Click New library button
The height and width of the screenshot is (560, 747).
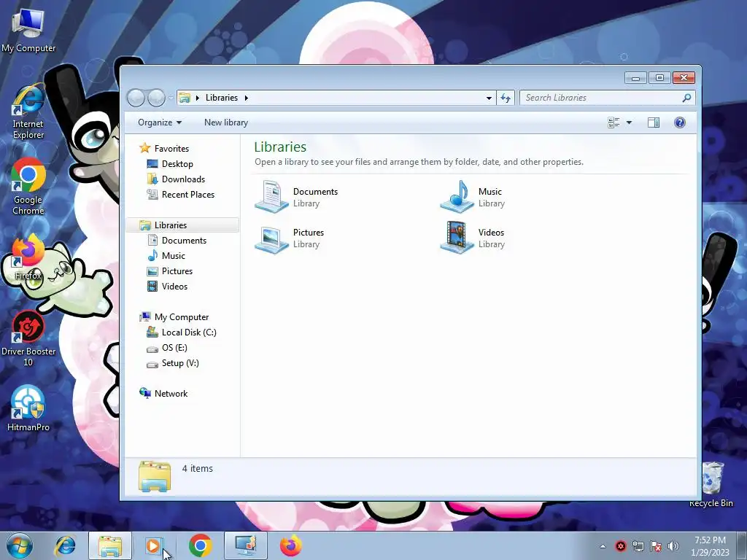click(x=226, y=122)
